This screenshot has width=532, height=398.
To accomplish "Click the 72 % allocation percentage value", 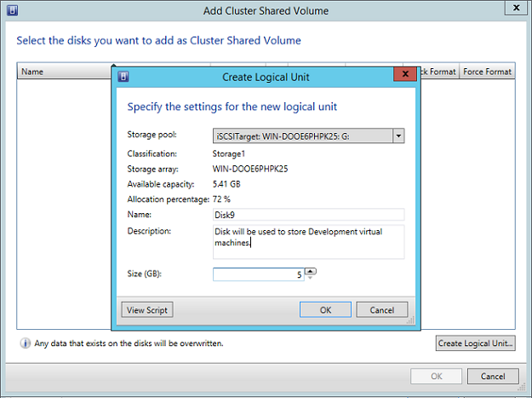I will click(221, 199).
